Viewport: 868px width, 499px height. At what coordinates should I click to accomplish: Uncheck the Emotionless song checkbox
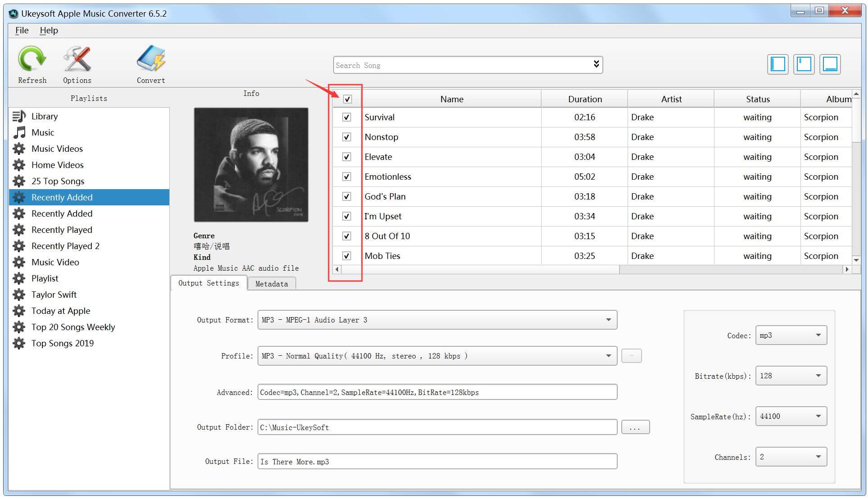[x=347, y=177]
